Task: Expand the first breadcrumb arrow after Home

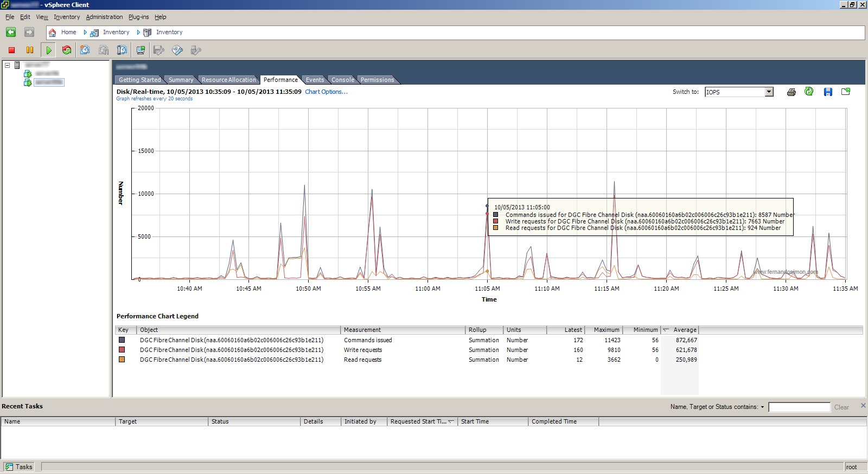Action: [x=85, y=33]
